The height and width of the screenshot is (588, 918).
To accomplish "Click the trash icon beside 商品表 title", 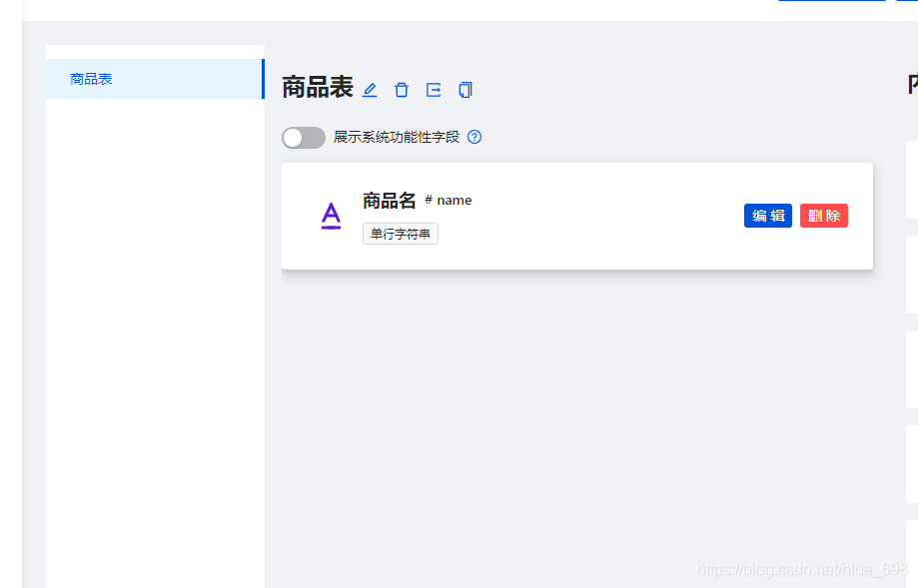I will (x=402, y=90).
